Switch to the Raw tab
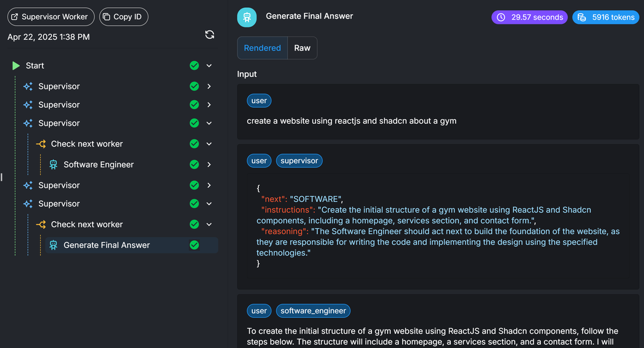The width and height of the screenshot is (644, 348). click(x=302, y=48)
